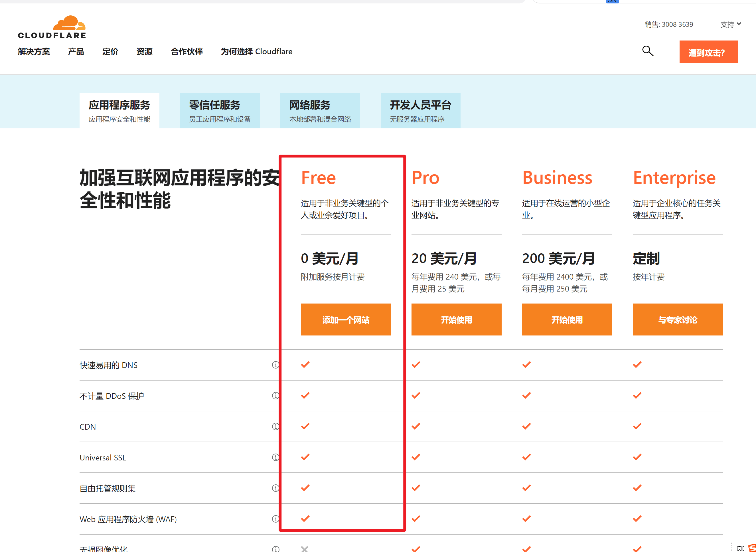
Task: Open the 定价 menu item
Action: (110, 51)
